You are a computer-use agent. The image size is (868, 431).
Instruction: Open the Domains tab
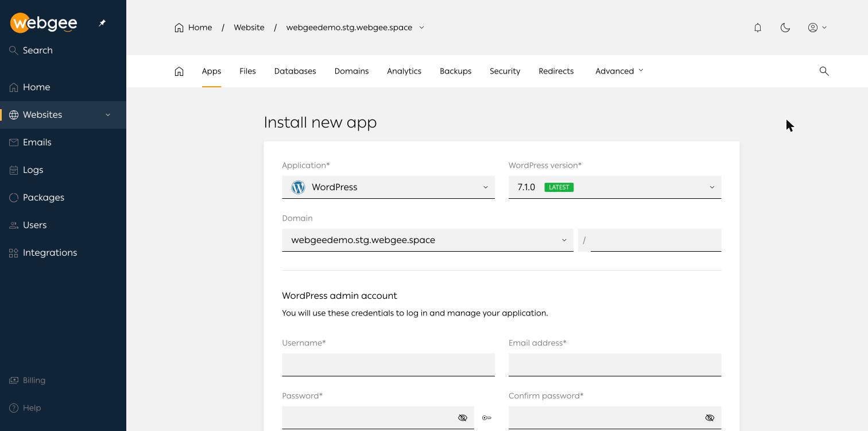point(351,71)
